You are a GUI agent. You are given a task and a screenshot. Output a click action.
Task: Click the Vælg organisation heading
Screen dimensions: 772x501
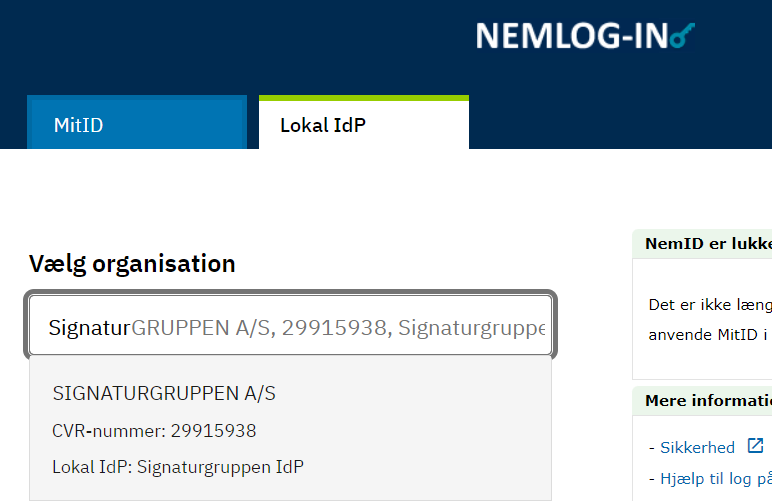(x=132, y=264)
